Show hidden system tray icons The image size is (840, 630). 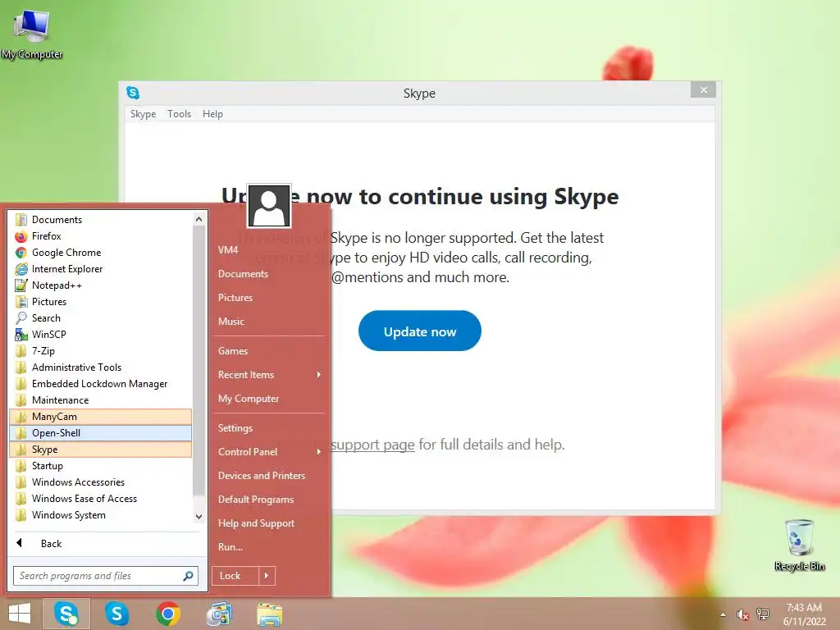(x=723, y=614)
